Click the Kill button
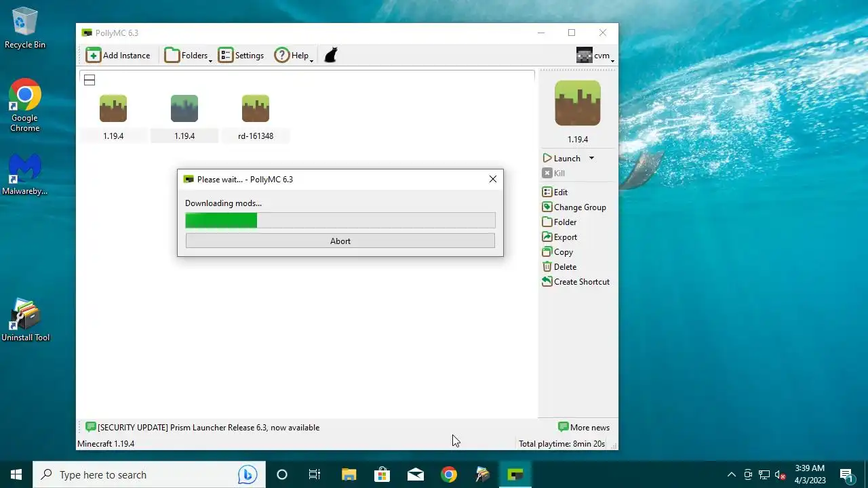The width and height of the screenshot is (868, 488). click(x=553, y=173)
